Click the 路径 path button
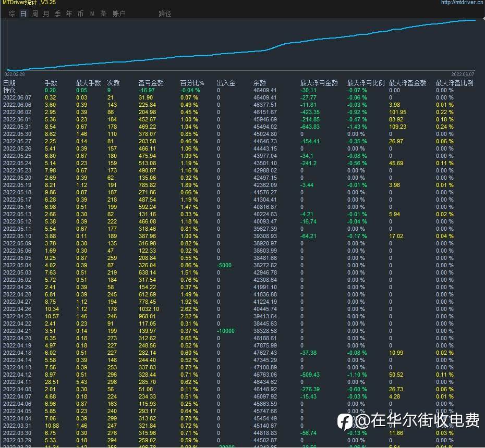The image size is (485, 448). [x=165, y=14]
